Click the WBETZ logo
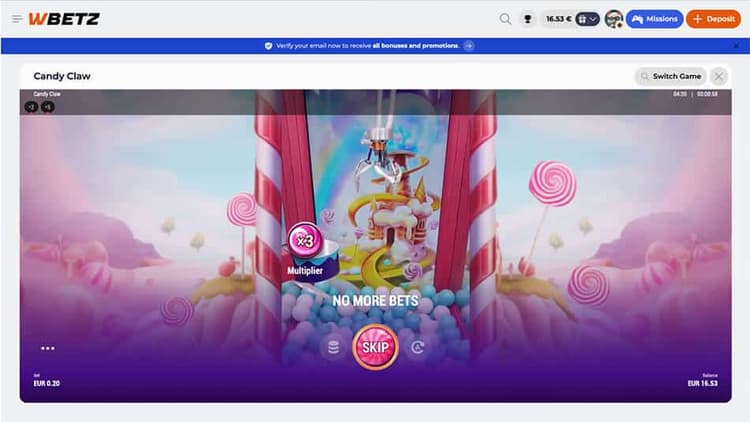Image resolution: width=750 pixels, height=422 pixels. (64, 19)
